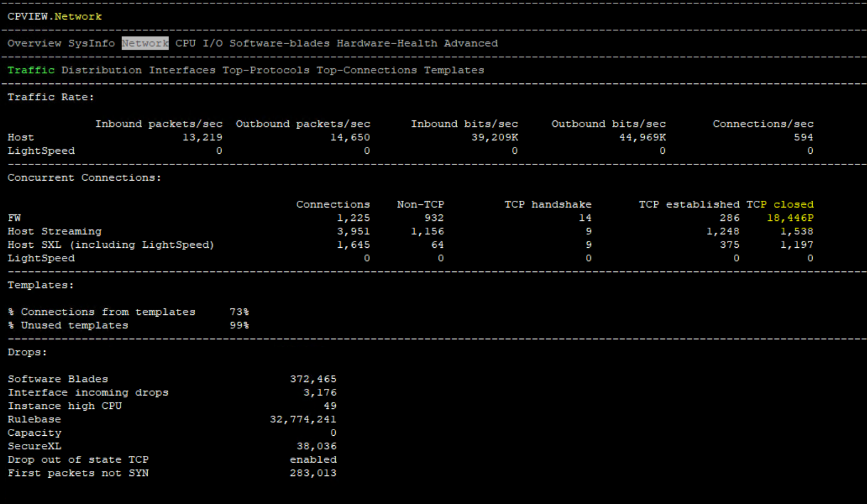Switch to the Overview tab
The height and width of the screenshot is (504, 867).
(34, 43)
